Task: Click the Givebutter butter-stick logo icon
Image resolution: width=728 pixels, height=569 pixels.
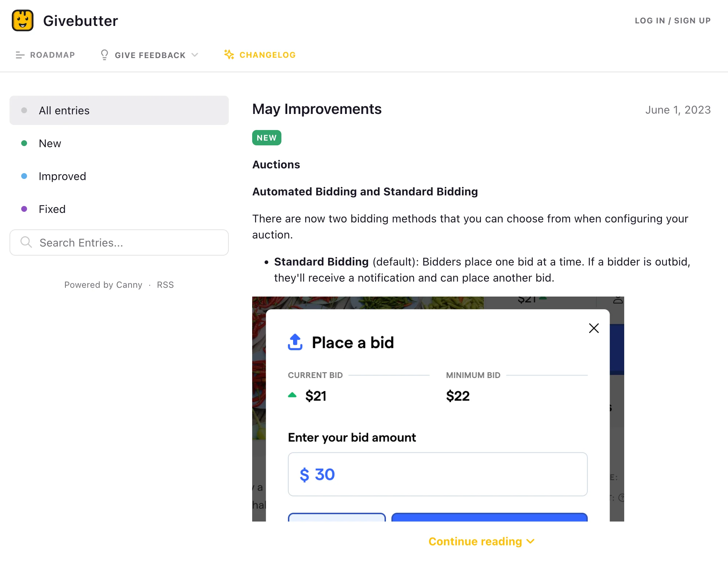Action: [x=23, y=20]
